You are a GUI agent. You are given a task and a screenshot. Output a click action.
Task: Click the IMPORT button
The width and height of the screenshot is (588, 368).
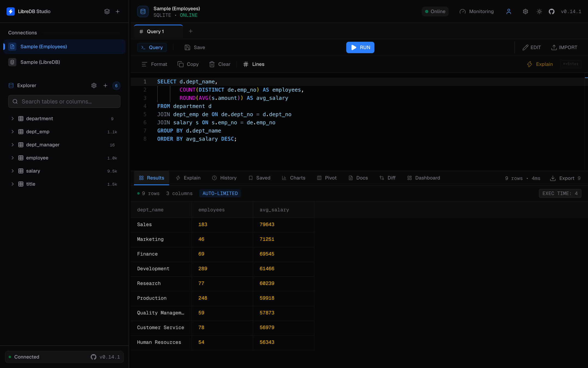(564, 47)
